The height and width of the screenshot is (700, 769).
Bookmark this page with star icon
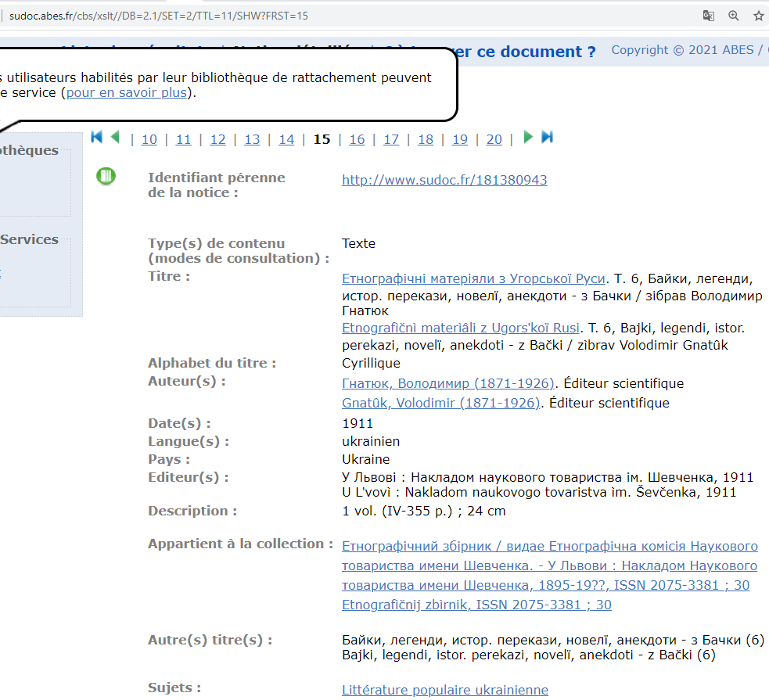point(758,16)
